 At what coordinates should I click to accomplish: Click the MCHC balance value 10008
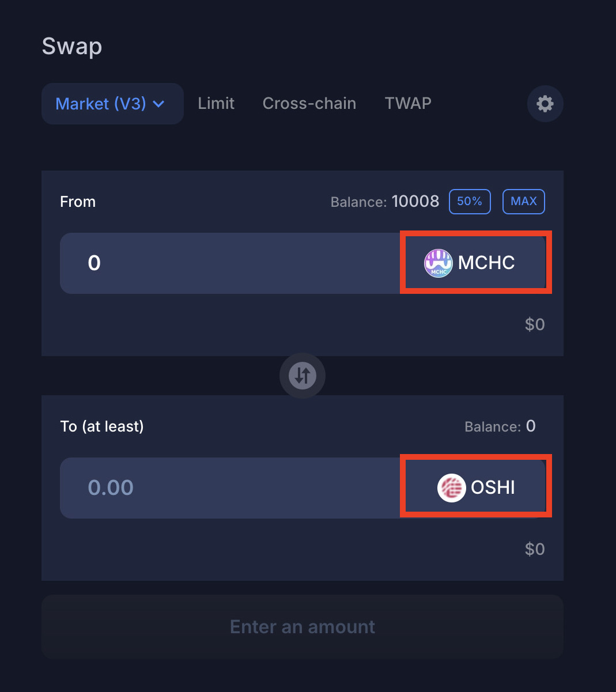(415, 202)
